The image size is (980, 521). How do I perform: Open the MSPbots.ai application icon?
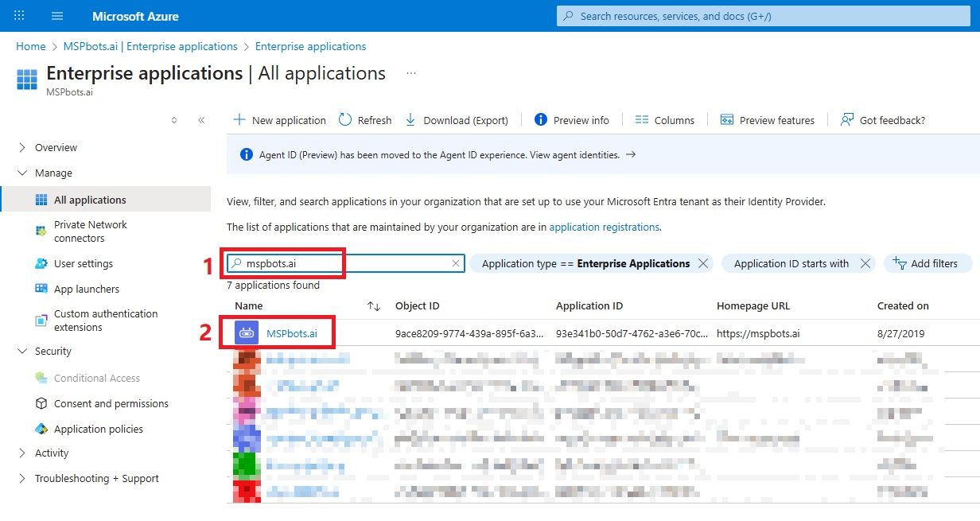tap(247, 333)
